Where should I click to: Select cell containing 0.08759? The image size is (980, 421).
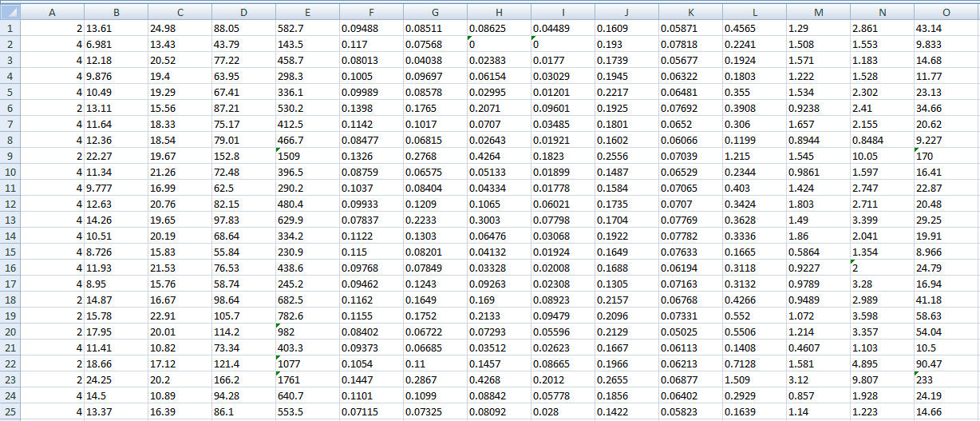click(x=371, y=172)
